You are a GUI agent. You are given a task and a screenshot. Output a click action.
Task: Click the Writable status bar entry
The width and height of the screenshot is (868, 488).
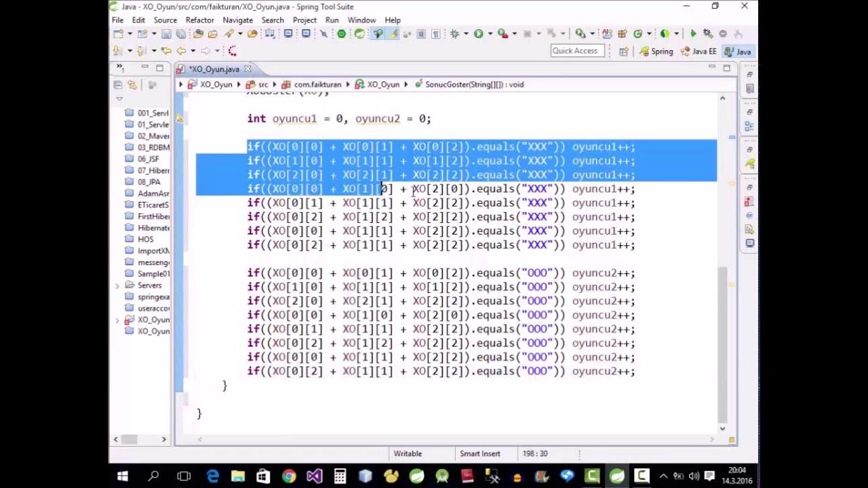click(x=408, y=453)
